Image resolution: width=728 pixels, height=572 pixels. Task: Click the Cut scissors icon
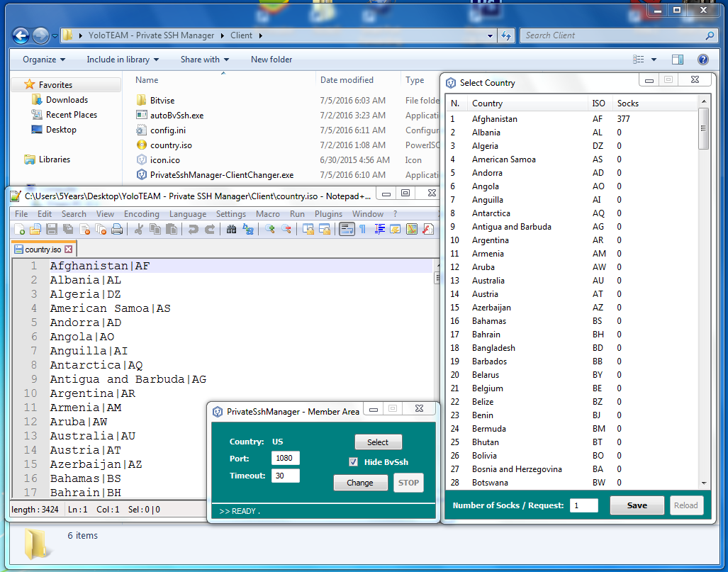pyautogui.click(x=139, y=229)
